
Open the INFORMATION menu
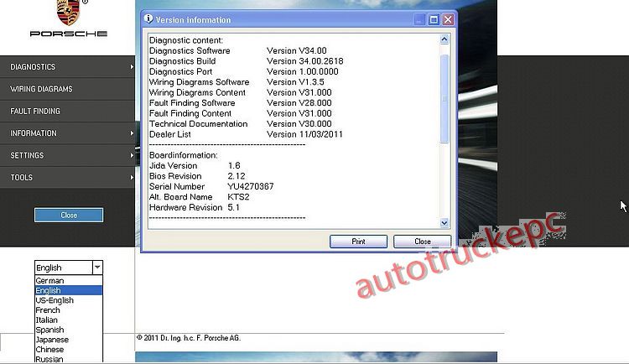click(67, 133)
